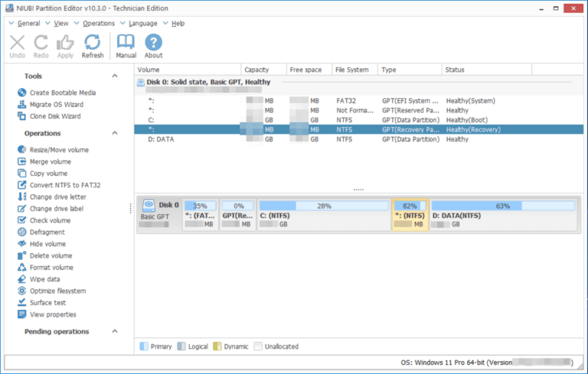The height and width of the screenshot is (374, 588).
Task: Start Surface test operation
Action: click(41, 303)
